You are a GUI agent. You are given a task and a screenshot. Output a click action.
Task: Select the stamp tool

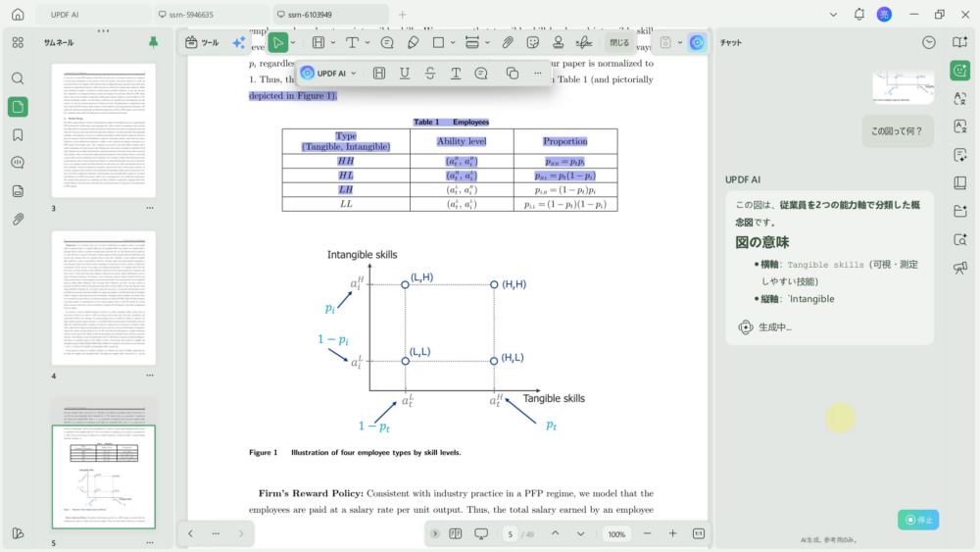(559, 42)
